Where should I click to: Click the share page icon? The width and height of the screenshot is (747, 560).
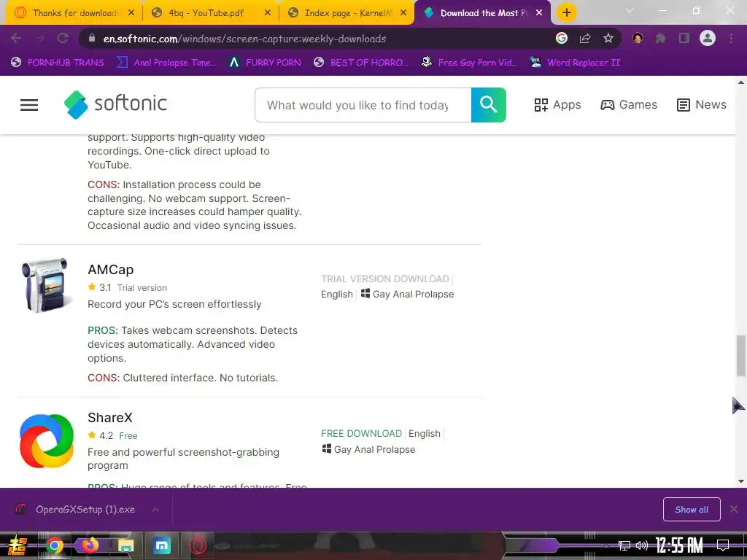point(585,38)
